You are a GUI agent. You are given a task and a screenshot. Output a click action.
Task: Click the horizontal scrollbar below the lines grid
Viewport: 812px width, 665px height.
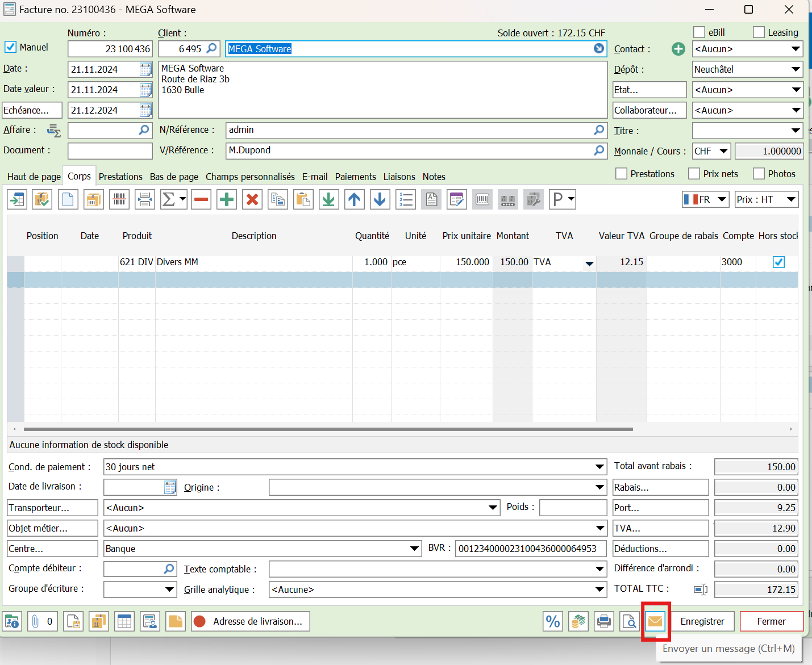[x=328, y=429]
